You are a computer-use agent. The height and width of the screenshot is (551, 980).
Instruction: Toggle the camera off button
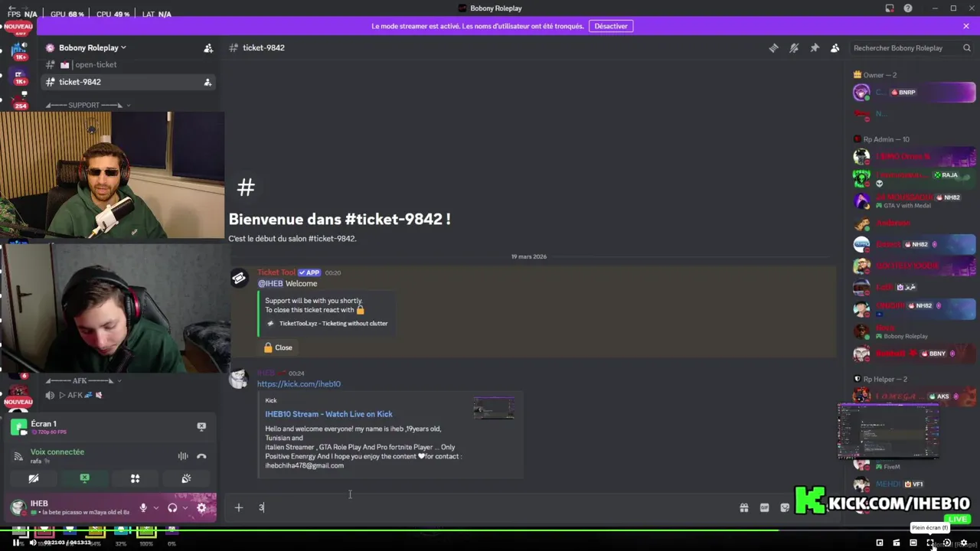(34, 478)
